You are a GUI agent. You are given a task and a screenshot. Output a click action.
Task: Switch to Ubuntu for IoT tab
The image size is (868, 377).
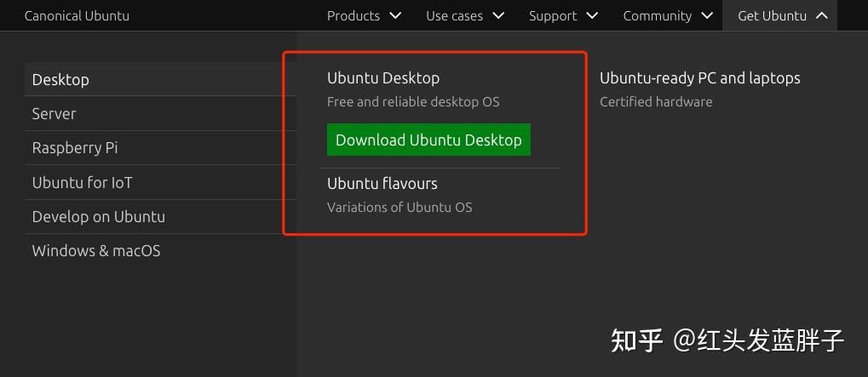[x=82, y=183]
